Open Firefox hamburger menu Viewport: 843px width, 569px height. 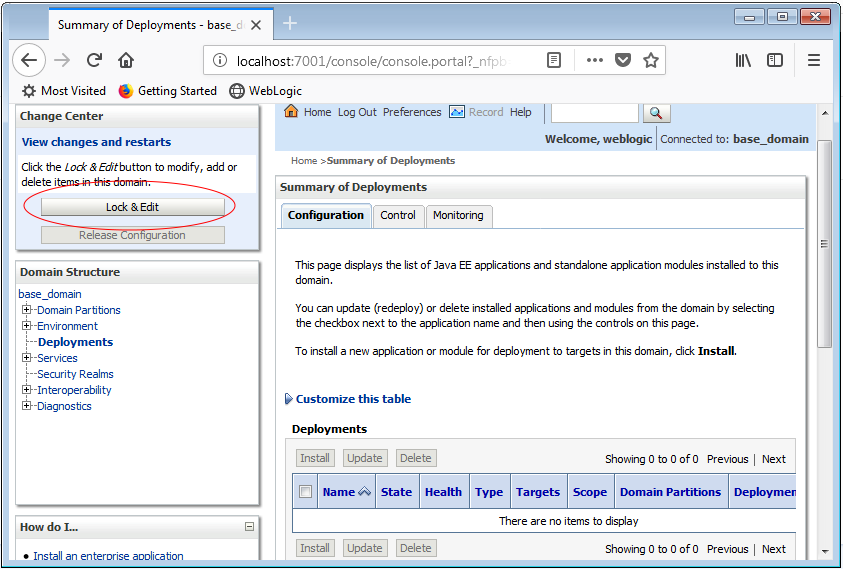coord(814,60)
